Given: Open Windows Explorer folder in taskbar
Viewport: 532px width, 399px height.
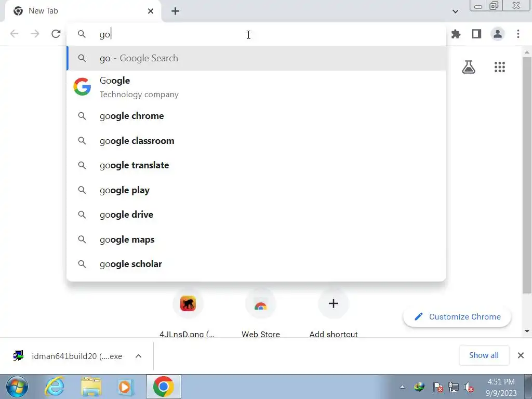Looking at the screenshot, I should pos(91,387).
